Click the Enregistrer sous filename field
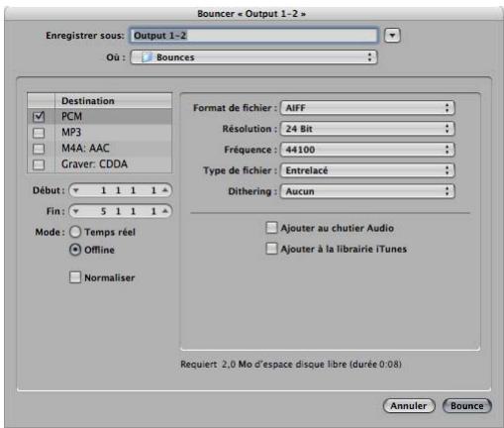The image size is (504, 428). tap(253, 36)
